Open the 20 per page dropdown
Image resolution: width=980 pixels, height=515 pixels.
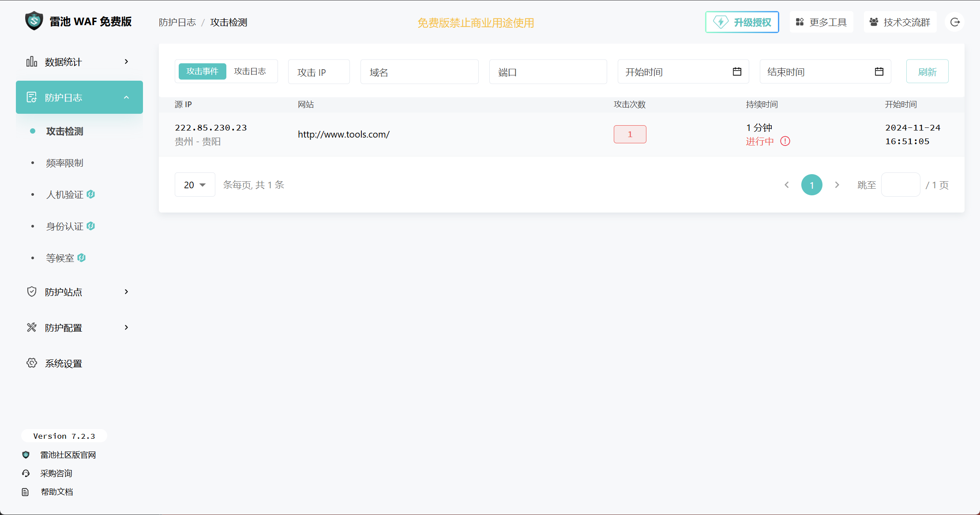pos(195,185)
